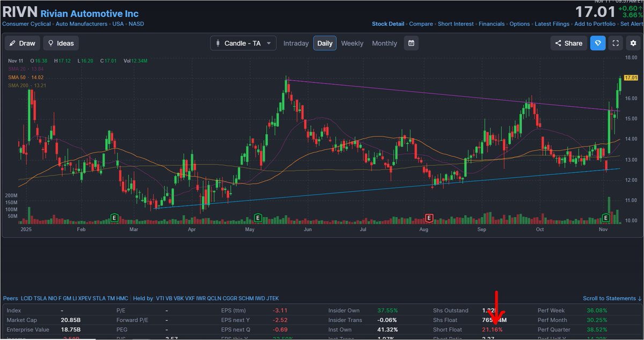Open the Ideas lightbulb panel
Viewport: 644px width, 340px height.
tap(61, 43)
